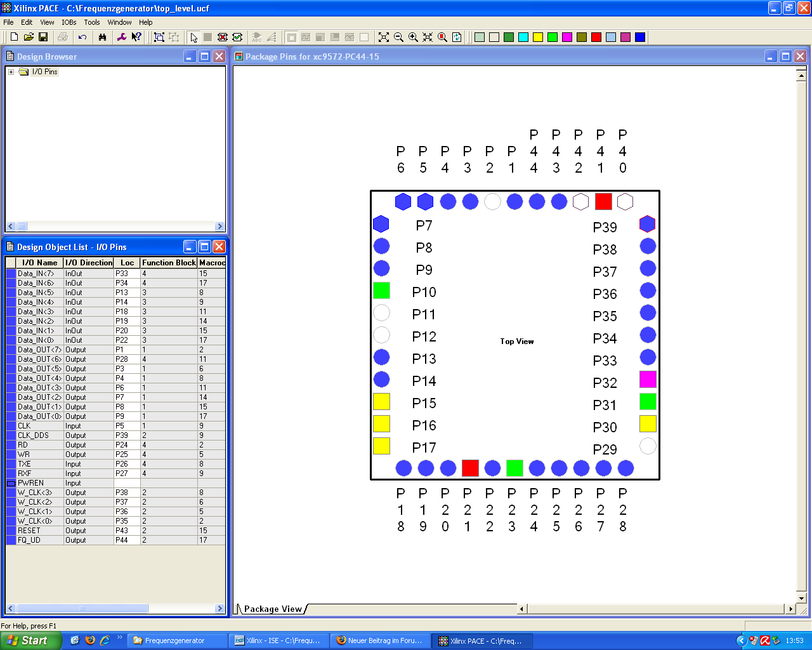Click the Design Object List horizontal scrollbar

pyautogui.click(x=115, y=608)
